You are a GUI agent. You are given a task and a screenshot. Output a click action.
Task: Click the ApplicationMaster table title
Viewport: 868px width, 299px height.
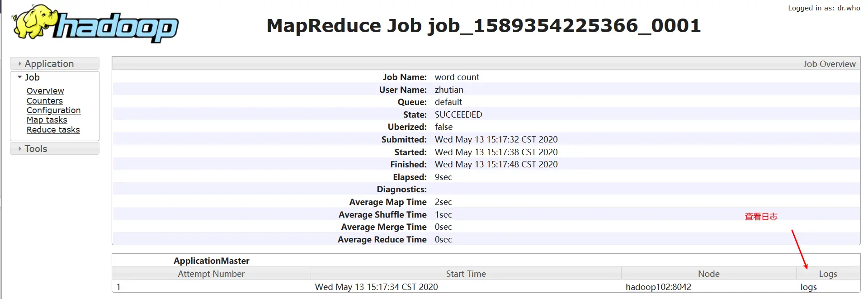(x=212, y=261)
